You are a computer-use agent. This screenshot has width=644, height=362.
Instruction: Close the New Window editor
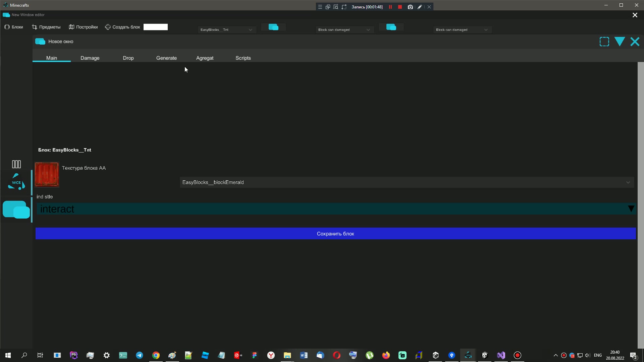[635, 15]
